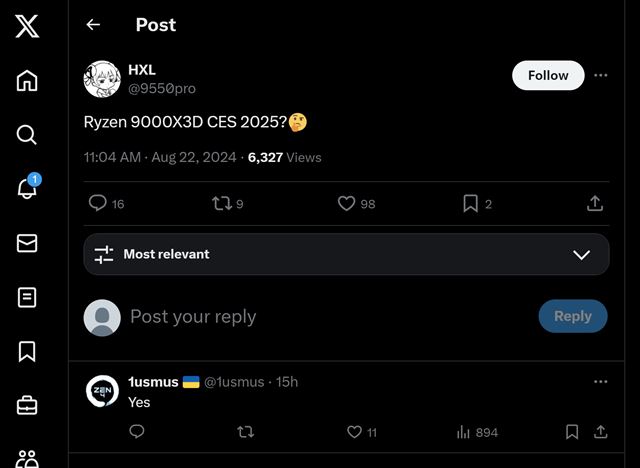Follow the HXL account
Image resolution: width=640 pixels, height=468 pixels.
pyautogui.click(x=548, y=75)
